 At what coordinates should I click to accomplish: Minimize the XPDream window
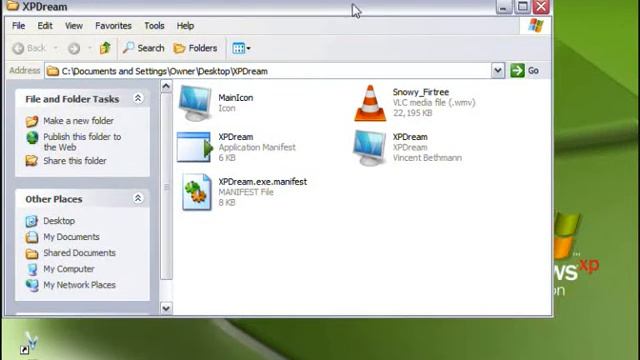point(503,7)
